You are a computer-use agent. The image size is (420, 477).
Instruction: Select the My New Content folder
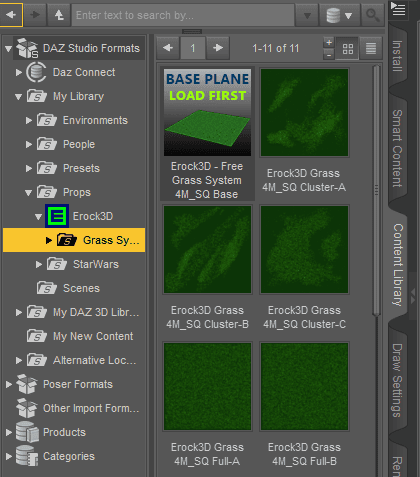tap(80, 336)
